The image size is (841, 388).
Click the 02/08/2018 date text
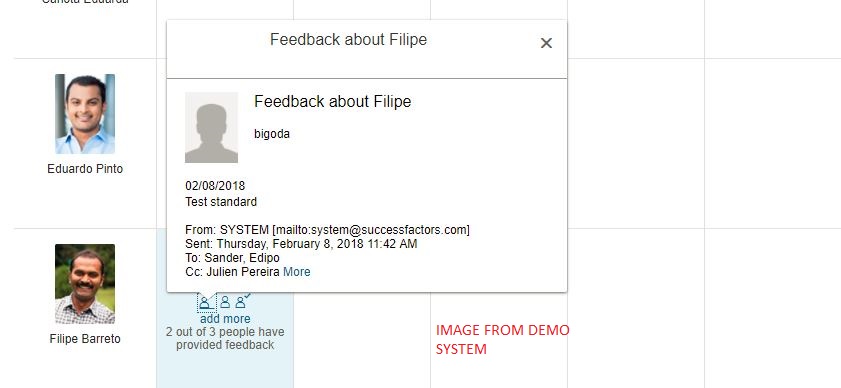(215, 186)
